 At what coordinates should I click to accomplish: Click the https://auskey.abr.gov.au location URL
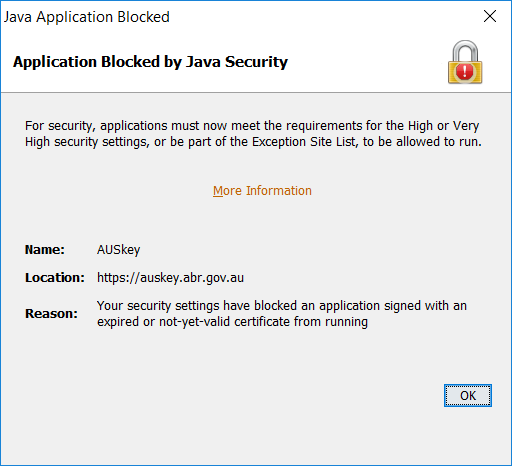[170, 278]
